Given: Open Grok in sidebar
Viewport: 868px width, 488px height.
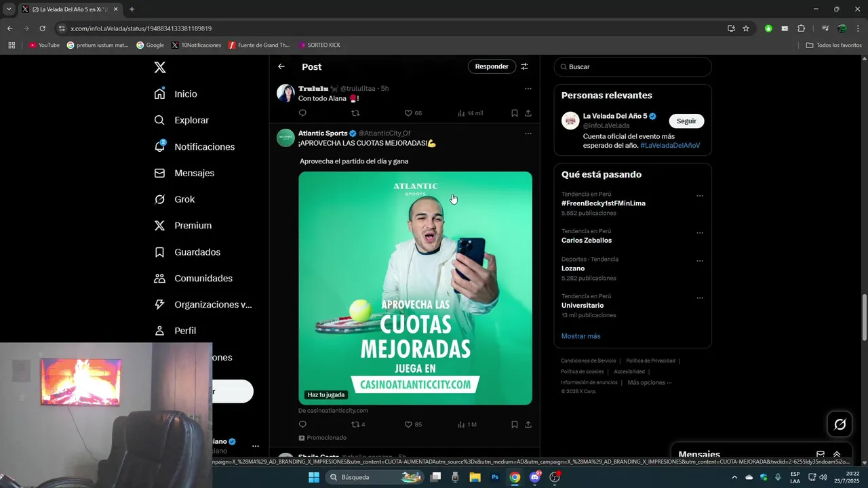Looking at the screenshot, I should [174, 199].
